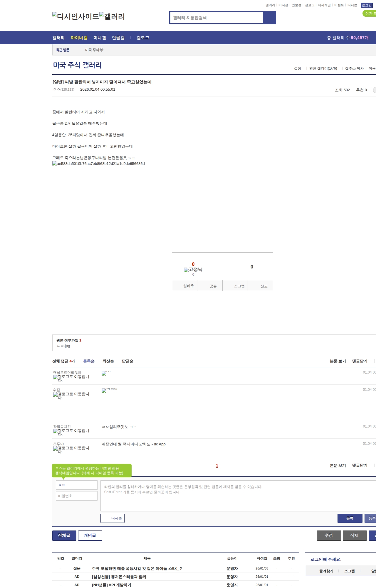Click the 삭제 delete button
This screenshot has height=588, width=376.
[355, 535]
